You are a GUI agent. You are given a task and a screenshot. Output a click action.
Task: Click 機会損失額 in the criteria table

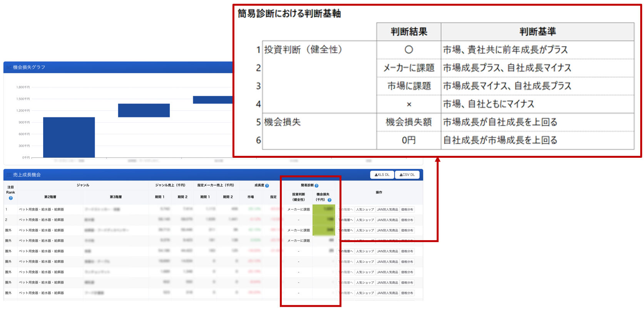pyautogui.click(x=409, y=122)
